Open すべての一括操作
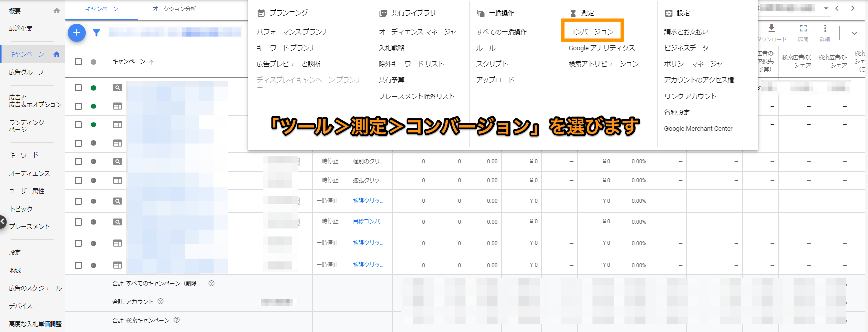This screenshot has height=332, width=868. [x=502, y=32]
